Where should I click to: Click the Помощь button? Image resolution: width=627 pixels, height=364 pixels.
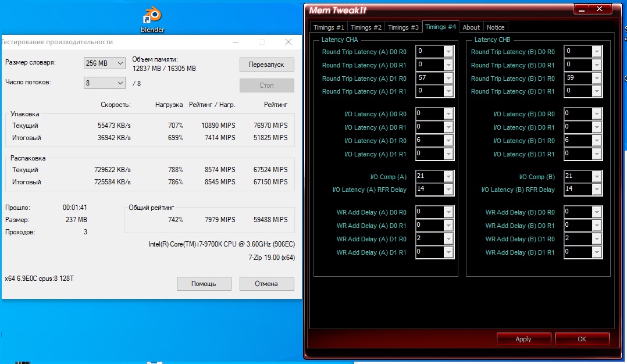tap(204, 284)
